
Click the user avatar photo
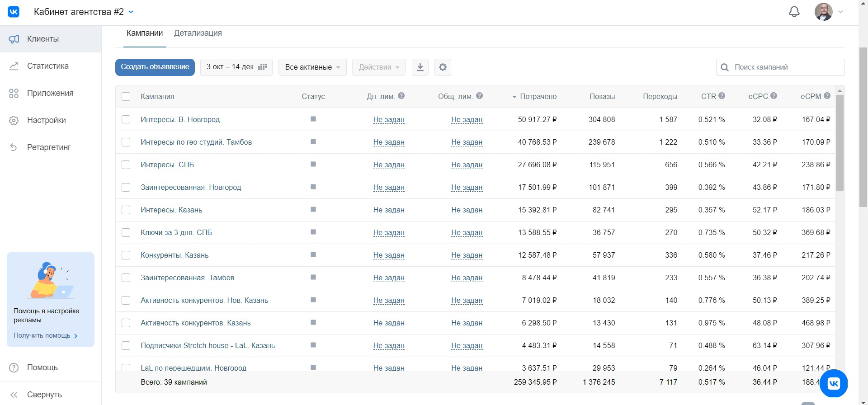(x=823, y=12)
